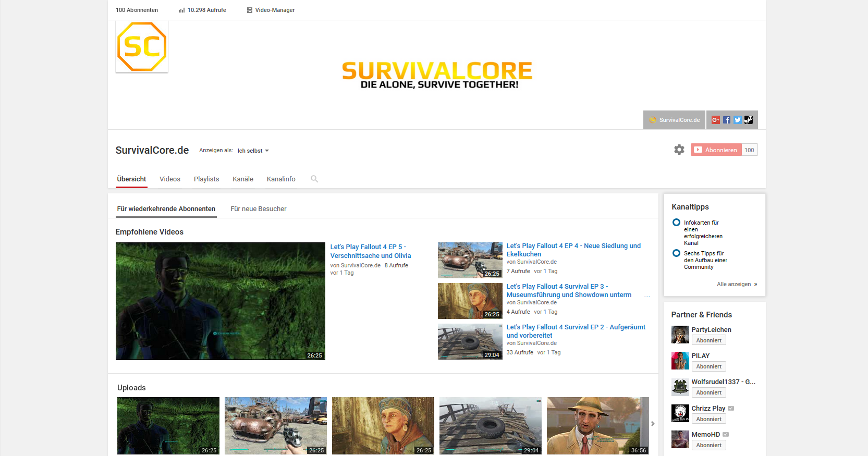Open the Twitter social link icon
This screenshot has width=868, height=456.
(x=738, y=120)
